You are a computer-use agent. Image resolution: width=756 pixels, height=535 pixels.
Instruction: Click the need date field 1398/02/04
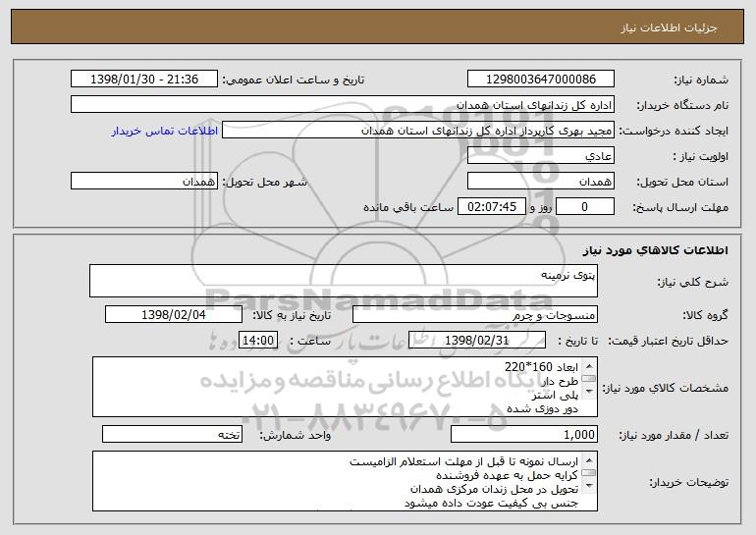click(174, 314)
